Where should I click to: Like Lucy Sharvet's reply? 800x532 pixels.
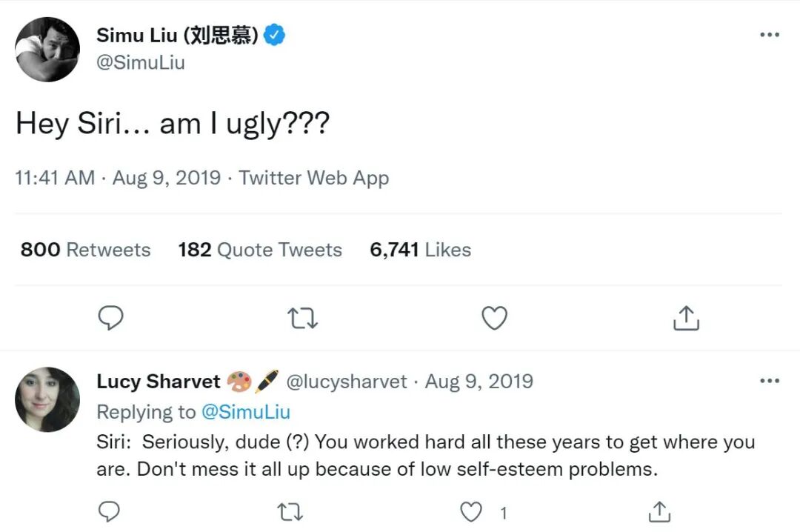pos(471,511)
